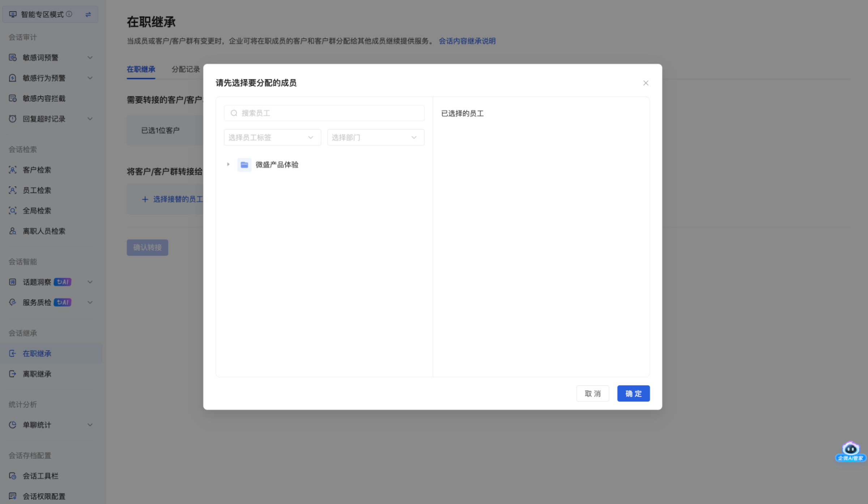
Task: Click the 话题洞察 sidebar icon
Action: (13, 282)
